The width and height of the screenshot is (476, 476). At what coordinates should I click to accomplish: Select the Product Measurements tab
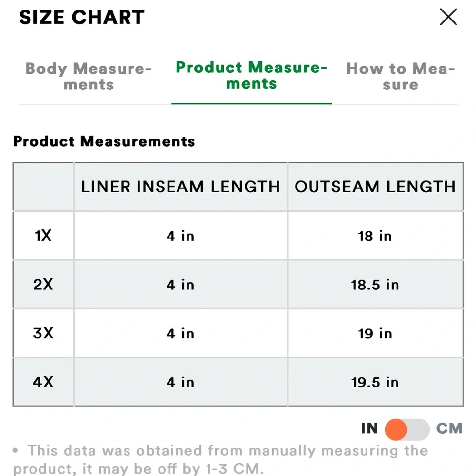(x=251, y=76)
